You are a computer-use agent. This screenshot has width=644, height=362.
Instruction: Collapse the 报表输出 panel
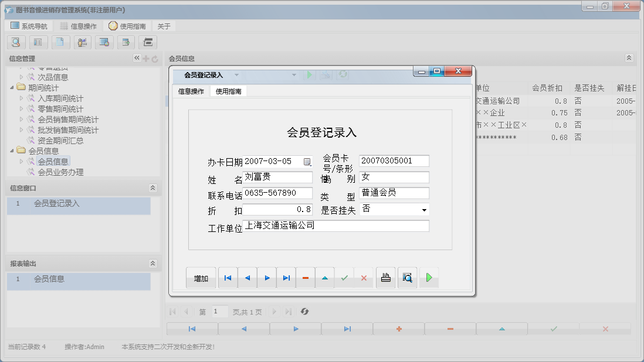click(154, 263)
